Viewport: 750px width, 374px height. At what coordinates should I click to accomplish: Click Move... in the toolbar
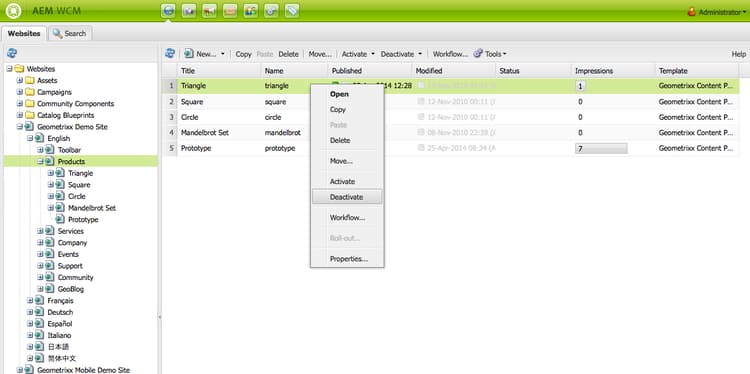point(320,54)
